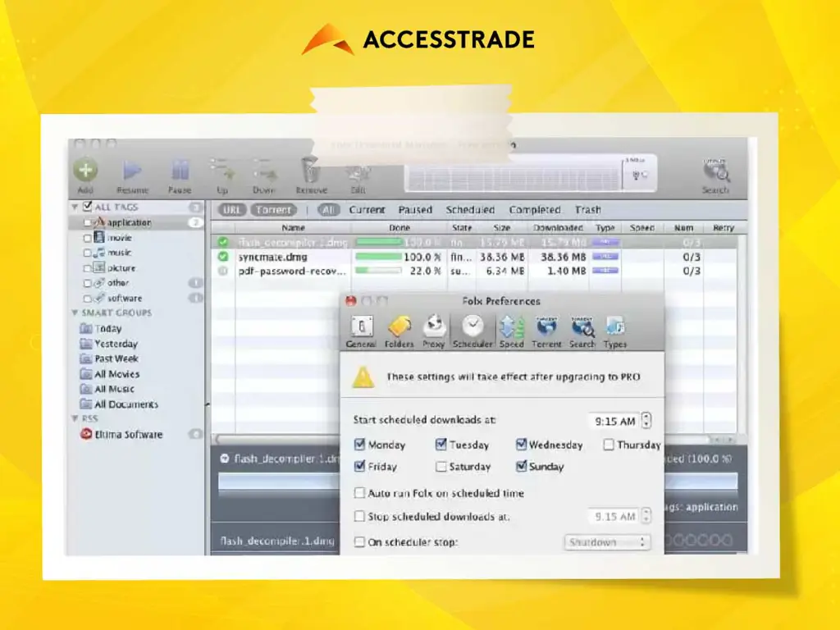Image resolution: width=840 pixels, height=630 pixels.
Task: Show All downloads filter
Action: click(x=328, y=210)
